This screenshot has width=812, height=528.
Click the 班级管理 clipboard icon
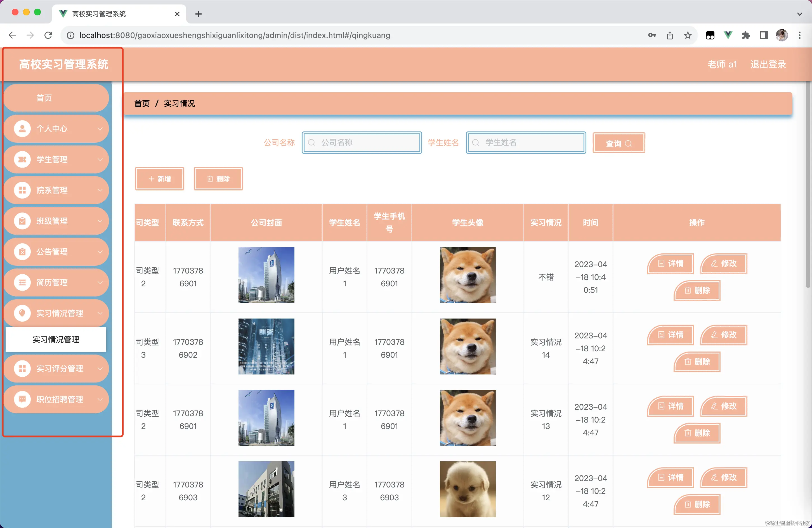(x=22, y=221)
